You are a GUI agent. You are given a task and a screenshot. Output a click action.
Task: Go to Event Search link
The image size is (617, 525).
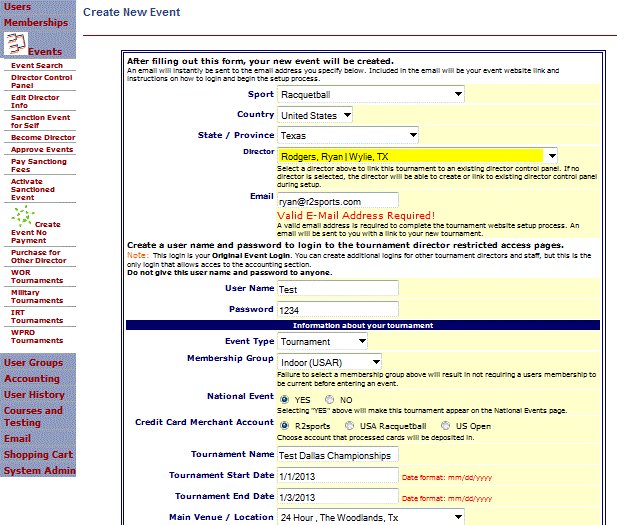click(x=37, y=65)
